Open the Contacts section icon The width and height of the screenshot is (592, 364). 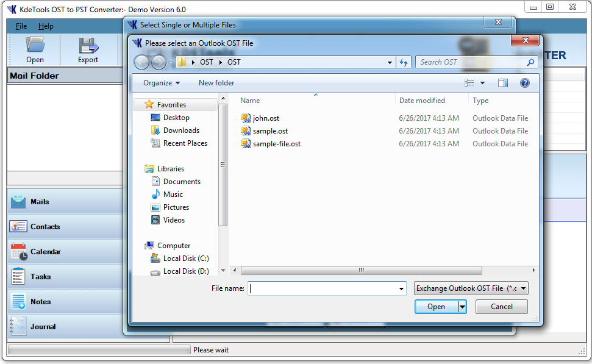(x=18, y=227)
